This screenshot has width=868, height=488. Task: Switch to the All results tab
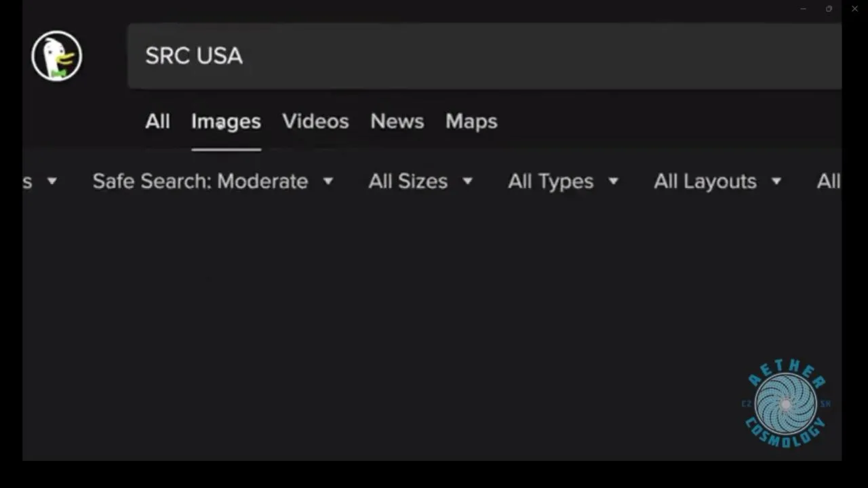(157, 121)
